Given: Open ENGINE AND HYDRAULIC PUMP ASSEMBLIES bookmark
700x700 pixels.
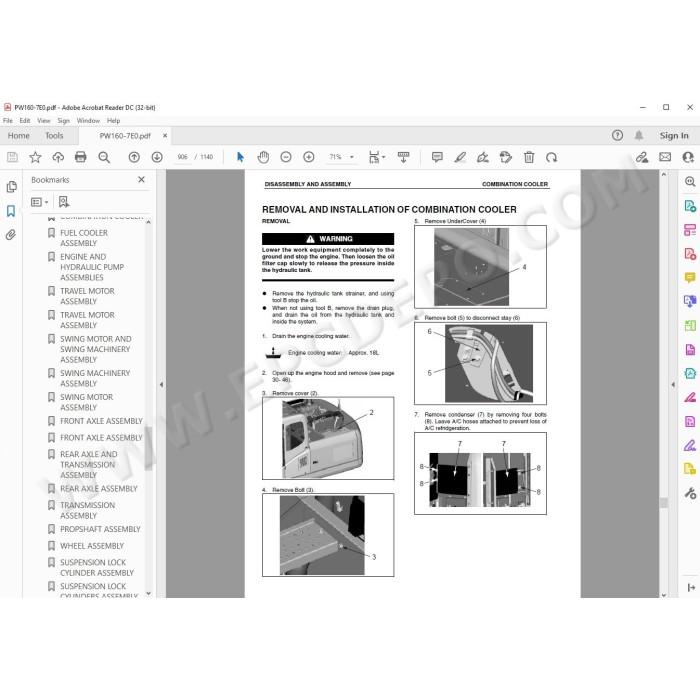Looking at the screenshot, I should (92, 267).
